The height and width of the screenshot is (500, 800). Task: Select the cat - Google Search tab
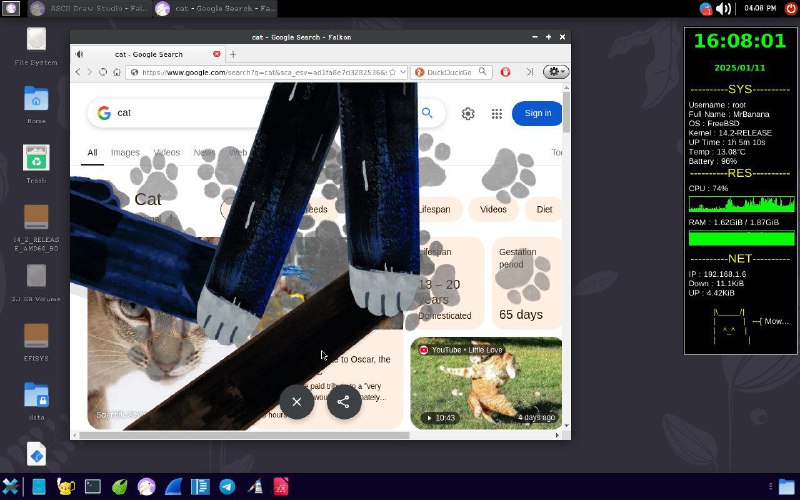point(148,54)
